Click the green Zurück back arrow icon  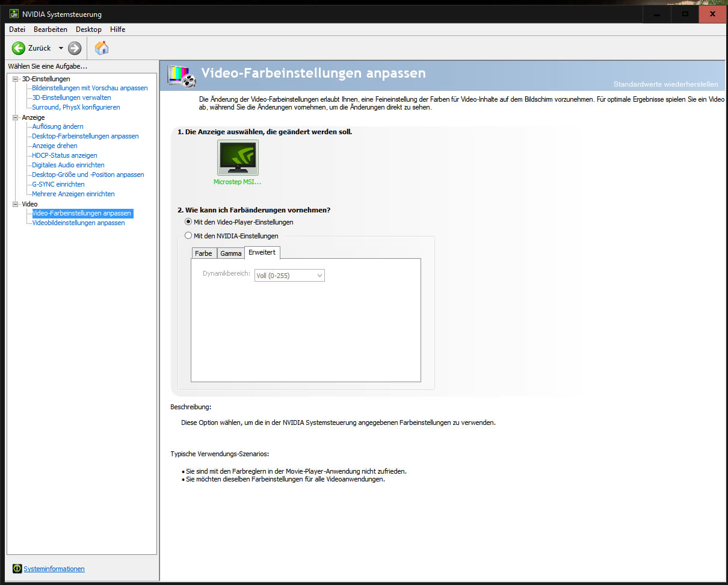coord(19,48)
